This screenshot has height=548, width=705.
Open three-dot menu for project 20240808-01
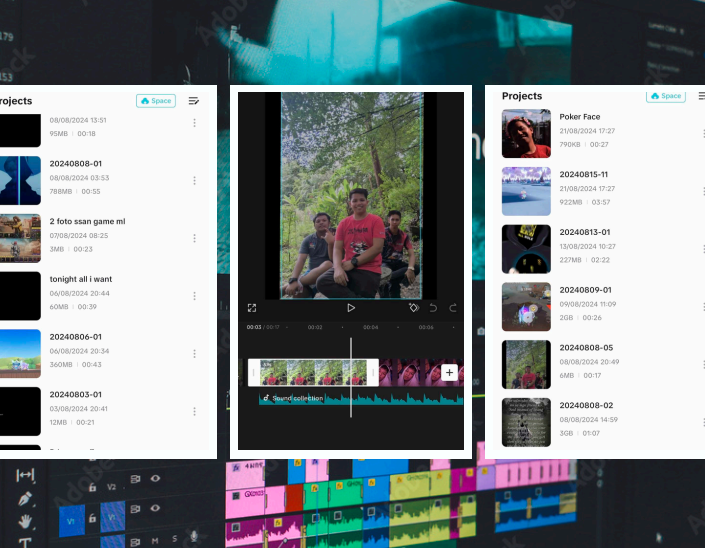tap(194, 180)
